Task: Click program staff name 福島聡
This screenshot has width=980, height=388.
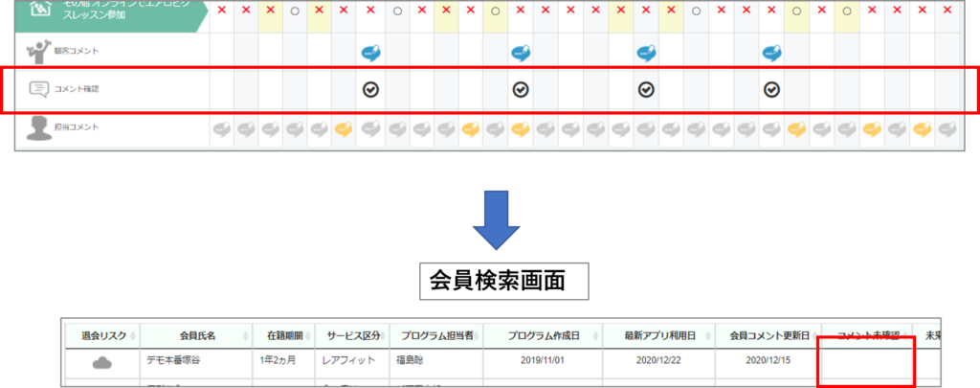Action: coord(413,362)
